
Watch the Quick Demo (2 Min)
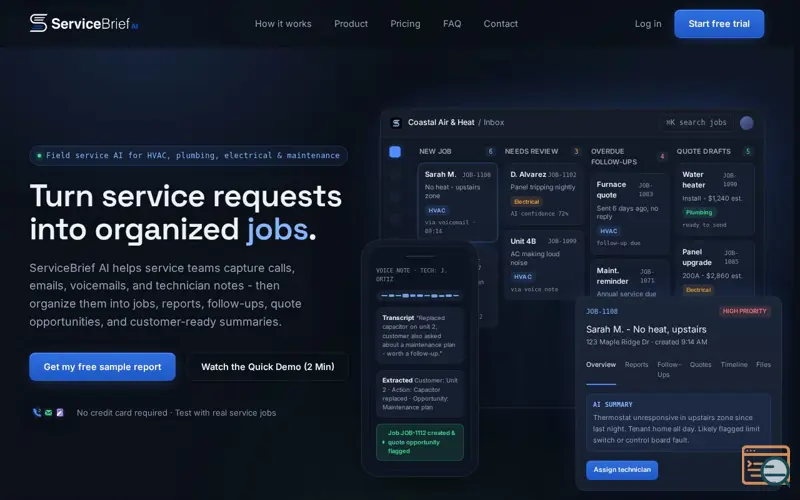[x=268, y=367]
